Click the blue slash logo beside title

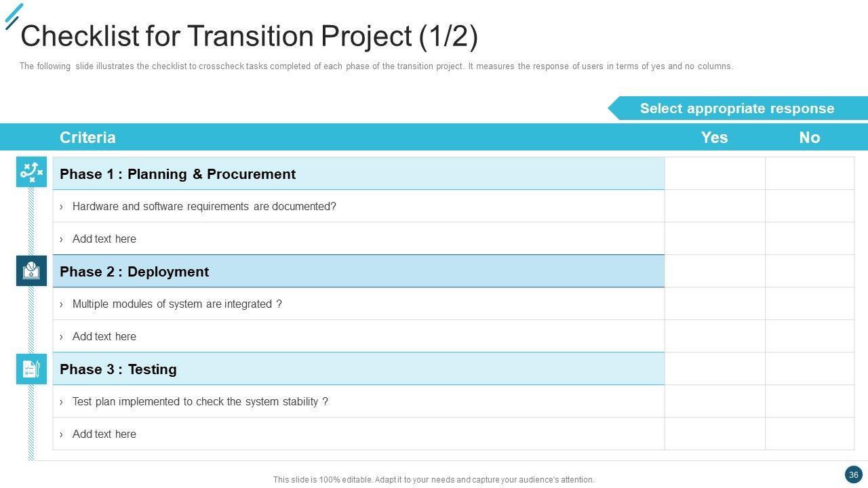(13, 16)
